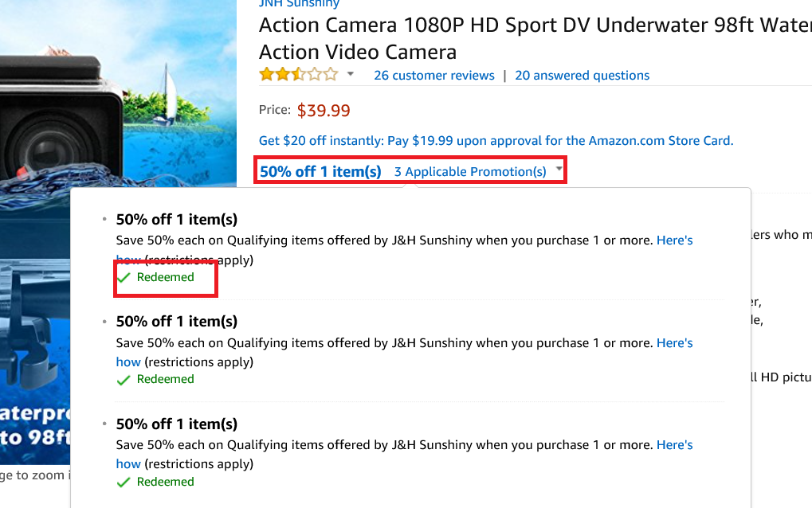Select the third bold 50% off heading in popup

click(x=177, y=424)
